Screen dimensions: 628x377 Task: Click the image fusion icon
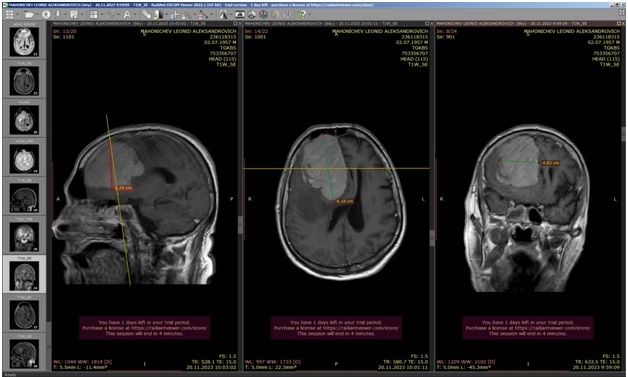275,14
